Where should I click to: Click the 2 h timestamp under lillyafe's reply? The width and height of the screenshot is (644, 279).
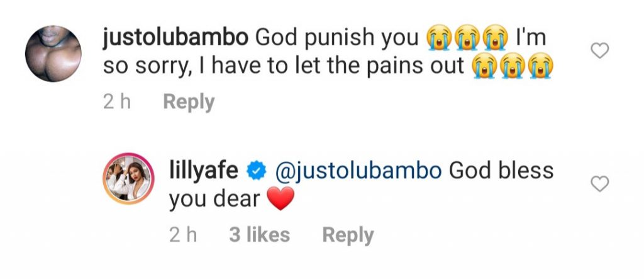[x=183, y=236]
